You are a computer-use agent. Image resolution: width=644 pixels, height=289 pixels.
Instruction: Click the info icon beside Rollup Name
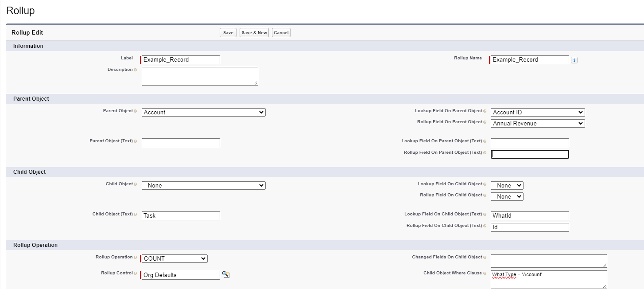point(574,60)
